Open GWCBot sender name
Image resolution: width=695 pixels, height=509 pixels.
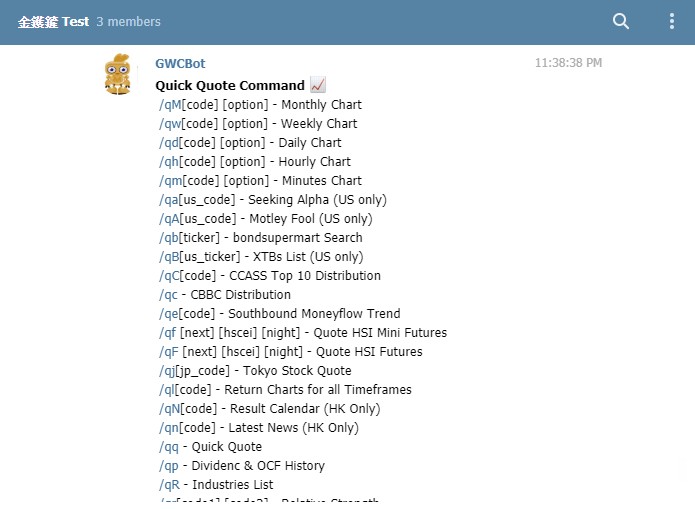(180, 63)
